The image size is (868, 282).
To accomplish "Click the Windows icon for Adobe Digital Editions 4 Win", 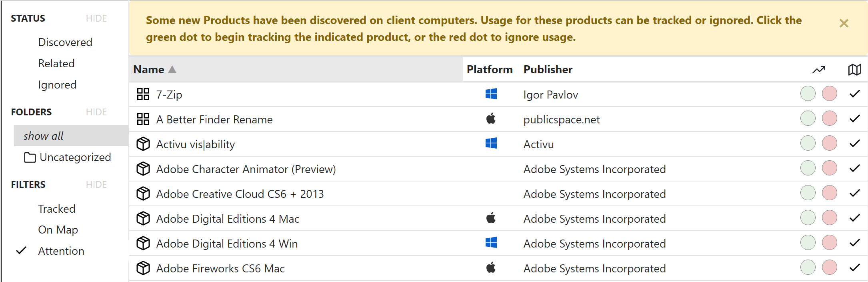I will pos(491,243).
